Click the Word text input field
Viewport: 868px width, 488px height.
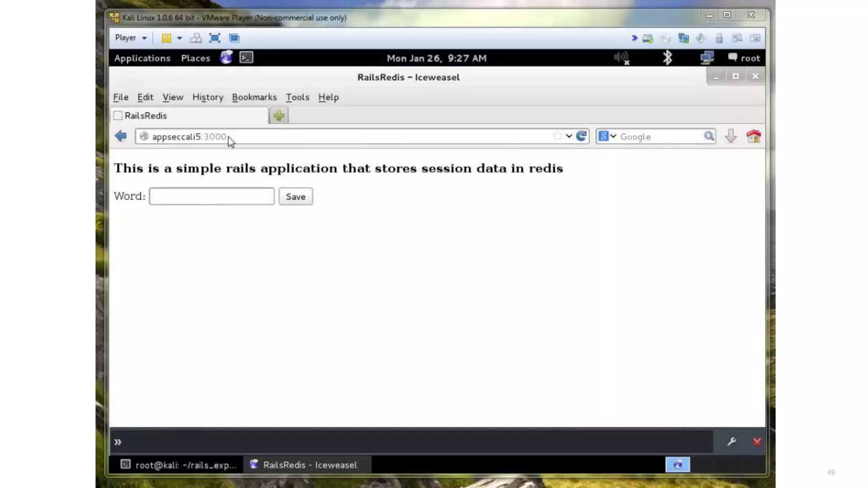tap(211, 197)
